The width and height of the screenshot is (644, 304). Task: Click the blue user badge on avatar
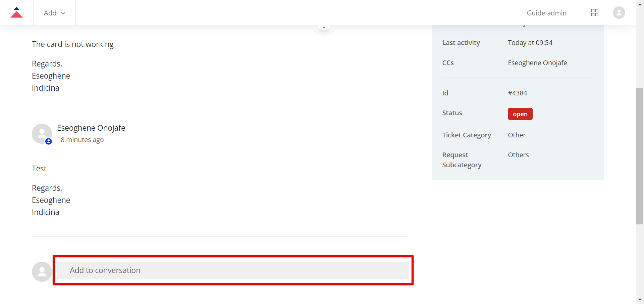[49, 141]
